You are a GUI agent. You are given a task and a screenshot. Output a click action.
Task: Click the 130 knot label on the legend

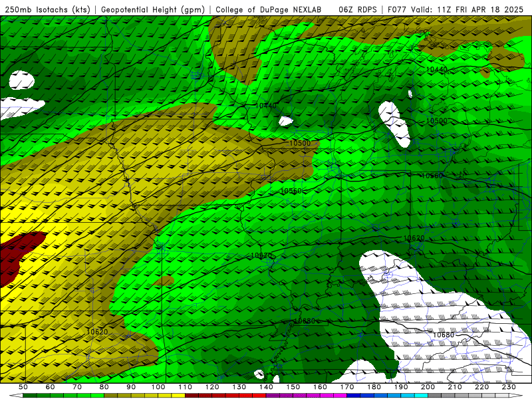(x=239, y=387)
